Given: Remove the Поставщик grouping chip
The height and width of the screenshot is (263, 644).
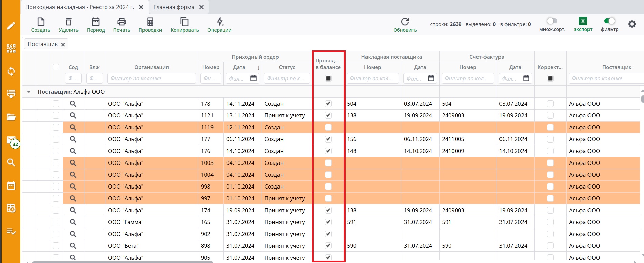Looking at the screenshot, I should 63,44.
